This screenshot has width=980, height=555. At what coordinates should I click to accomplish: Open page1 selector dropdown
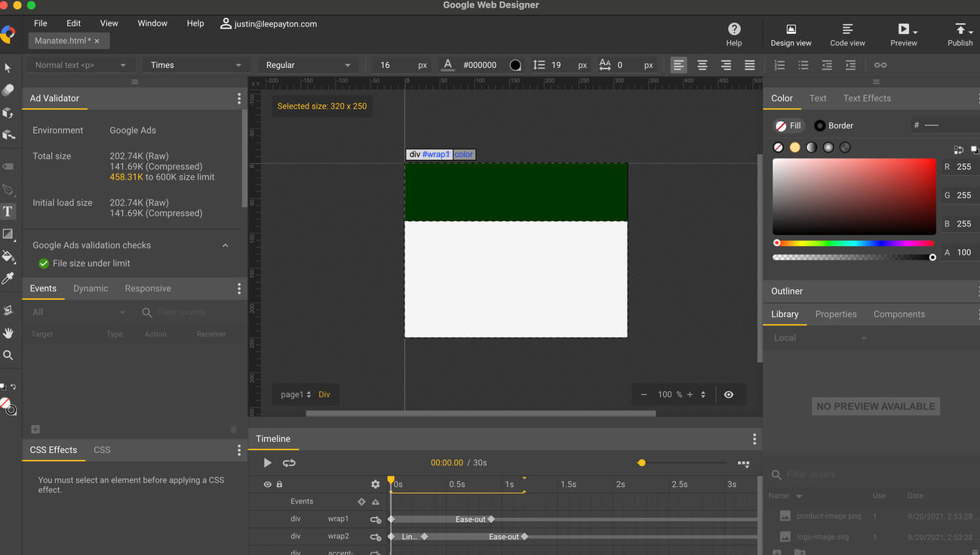[296, 394]
